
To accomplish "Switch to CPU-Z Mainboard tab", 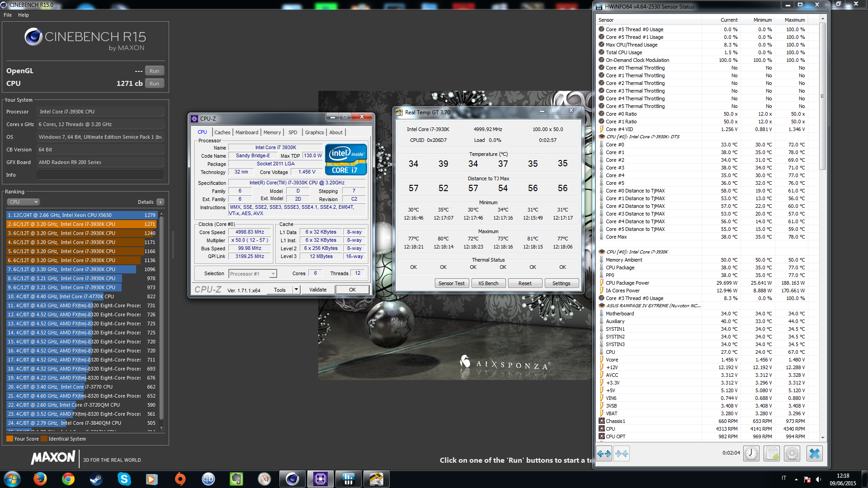I will (247, 132).
